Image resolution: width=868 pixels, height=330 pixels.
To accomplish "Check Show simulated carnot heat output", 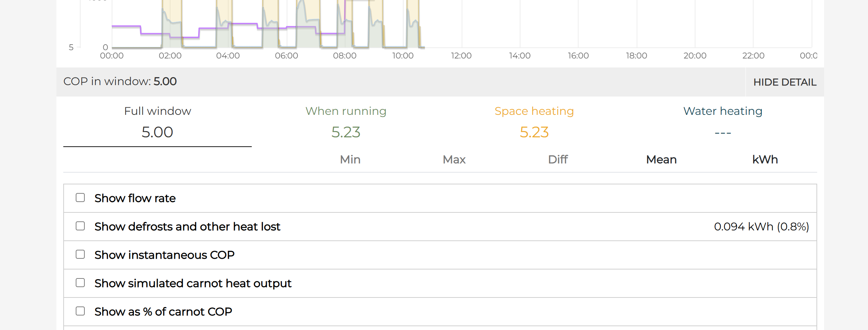I will click(x=80, y=283).
